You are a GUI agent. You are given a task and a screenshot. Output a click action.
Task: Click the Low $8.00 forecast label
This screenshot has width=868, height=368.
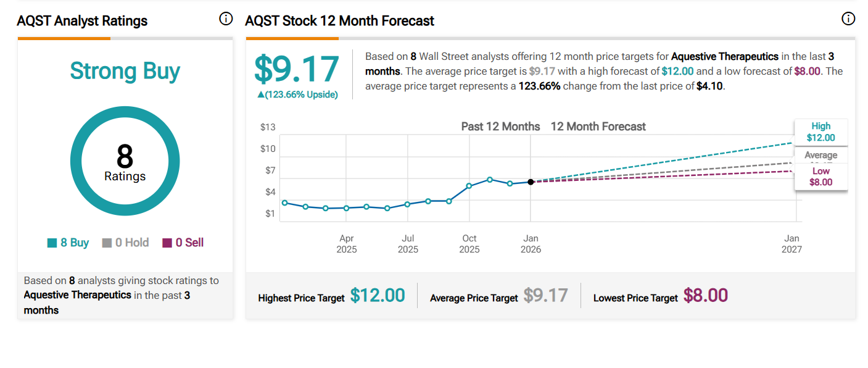pyautogui.click(x=820, y=177)
